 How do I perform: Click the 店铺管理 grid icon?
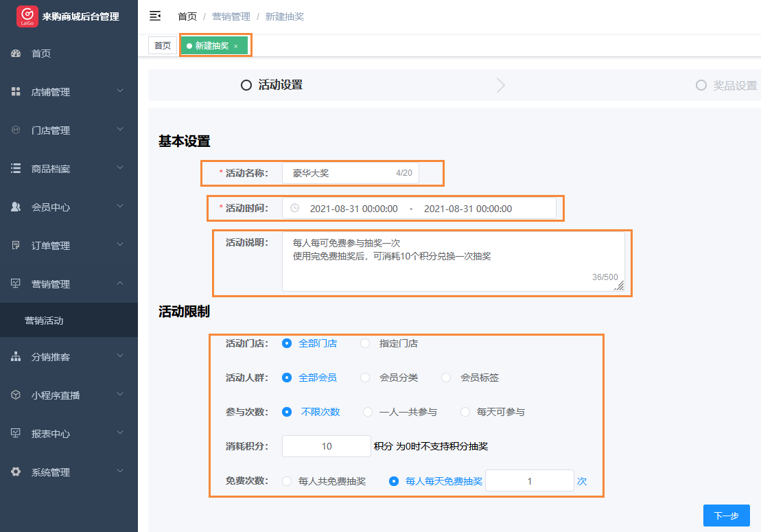point(16,92)
